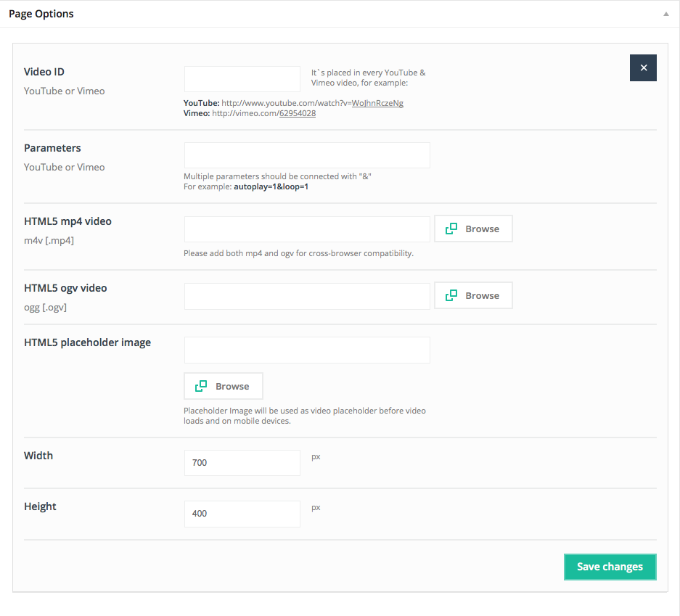Viewport: 680px width, 616px height.
Task: Close the video options panel with the X
Action: (643, 67)
